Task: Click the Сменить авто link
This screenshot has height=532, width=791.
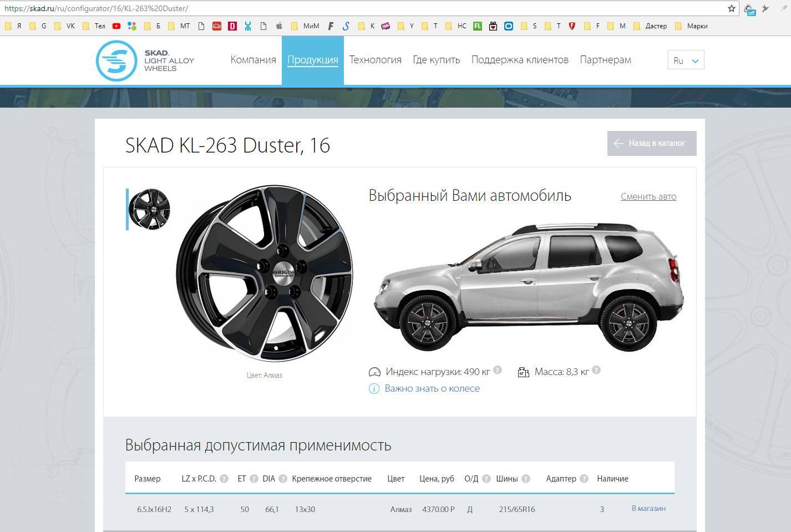Action: (648, 196)
